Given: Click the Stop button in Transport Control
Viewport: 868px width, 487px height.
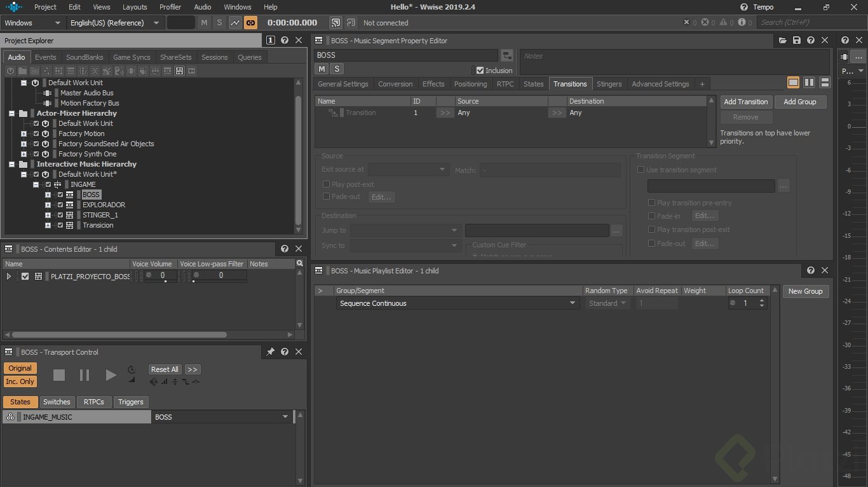Looking at the screenshot, I should click(x=59, y=375).
